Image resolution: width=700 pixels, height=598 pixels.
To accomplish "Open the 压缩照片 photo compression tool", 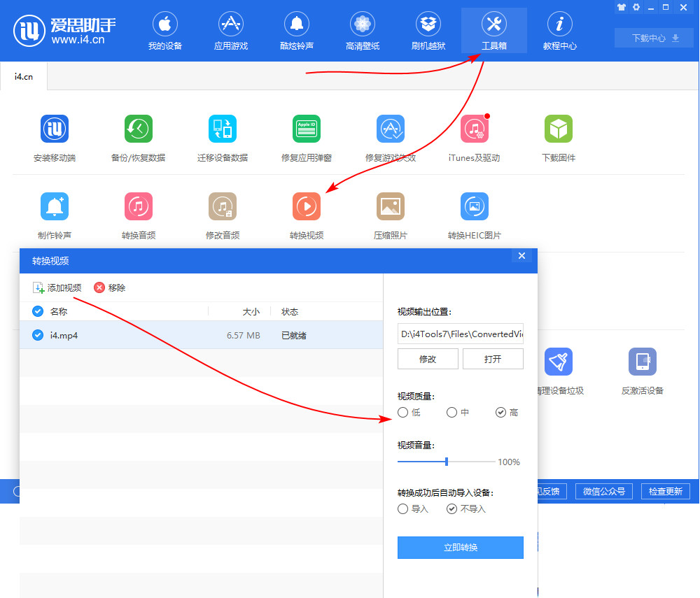I will [x=390, y=206].
